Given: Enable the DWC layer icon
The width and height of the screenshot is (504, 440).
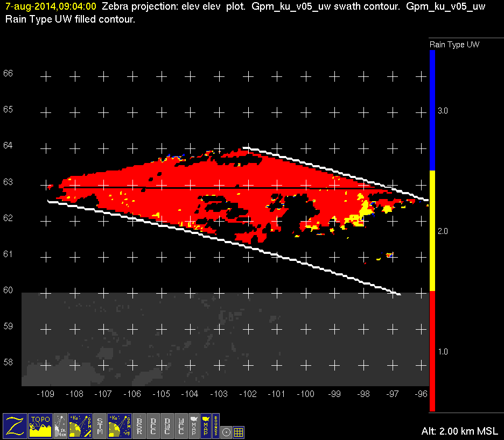Looking at the screenshot, I should pyautogui.click(x=167, y=426).
